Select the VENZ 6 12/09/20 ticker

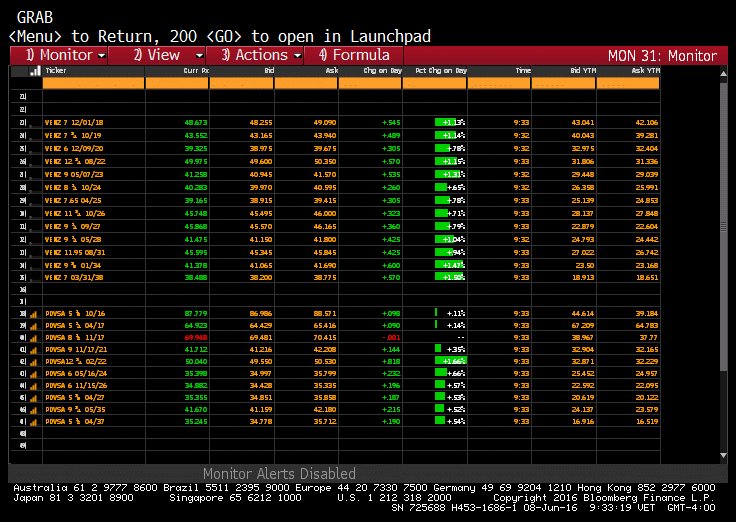pyautogui.click(x=74, y=149)
